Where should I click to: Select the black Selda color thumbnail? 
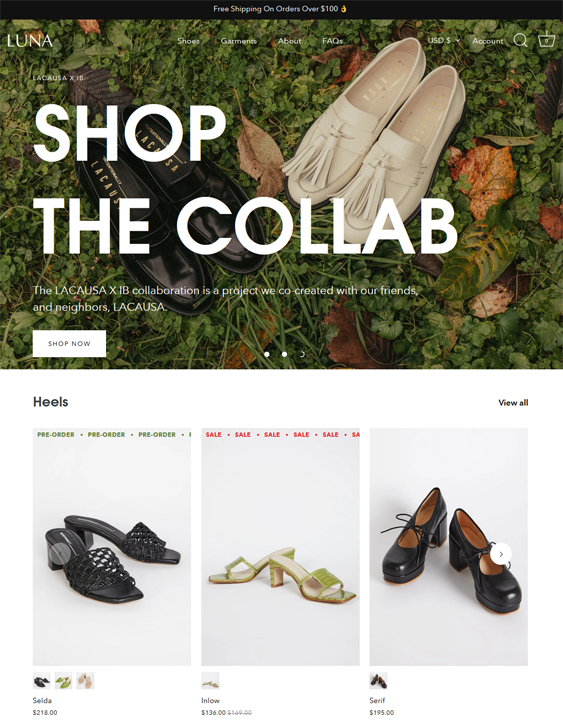pos(42,681)
